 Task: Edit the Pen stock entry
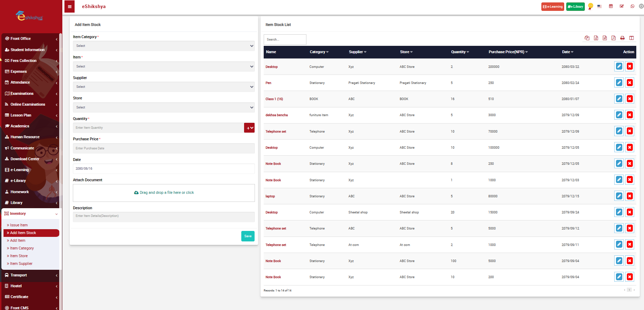(619, 83)
